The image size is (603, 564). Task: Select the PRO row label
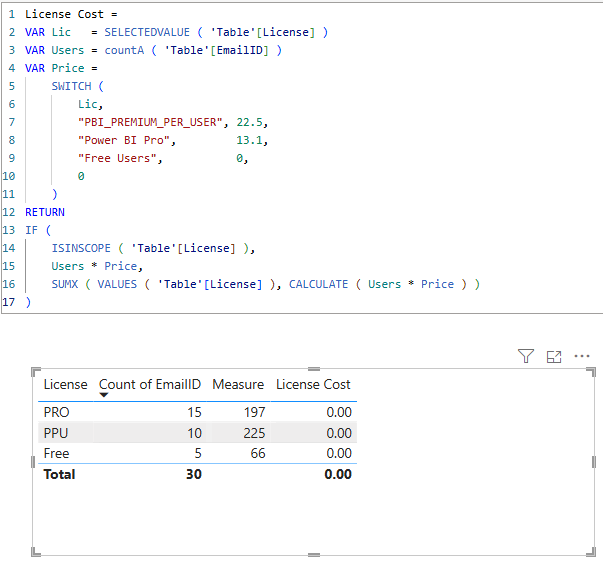point(56,412)
